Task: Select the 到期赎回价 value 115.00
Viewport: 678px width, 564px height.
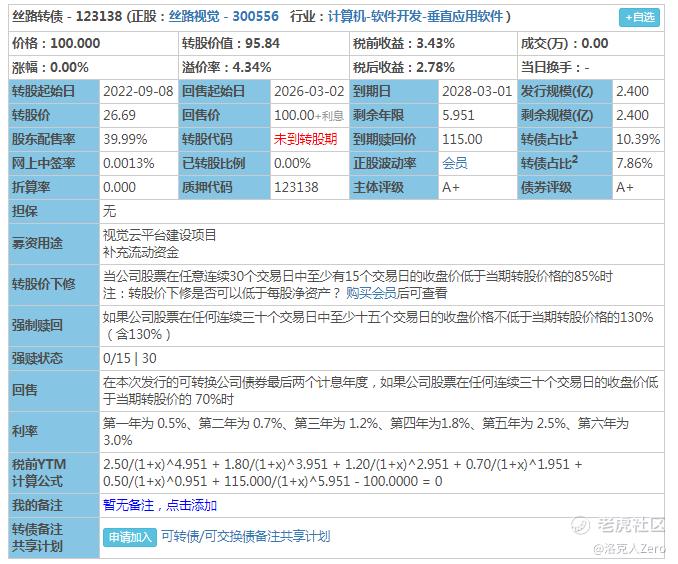Action: pyautogui.click(x=462, y=139)
